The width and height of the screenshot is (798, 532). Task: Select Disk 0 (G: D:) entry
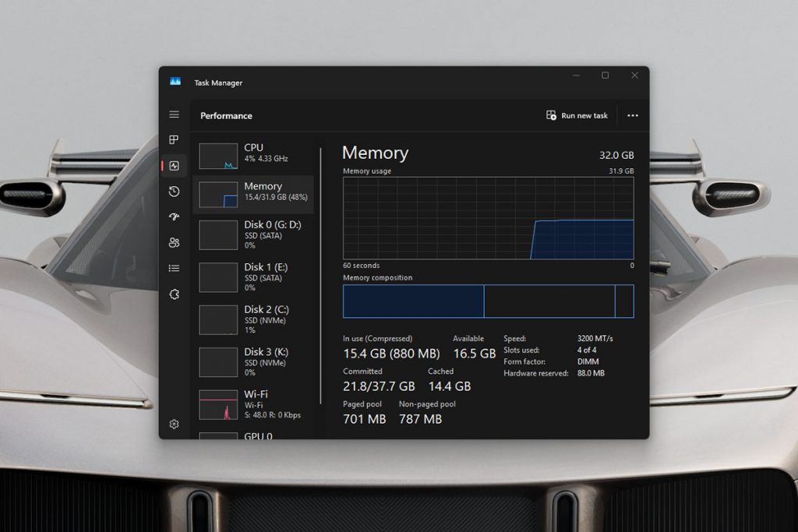[253, 234]
